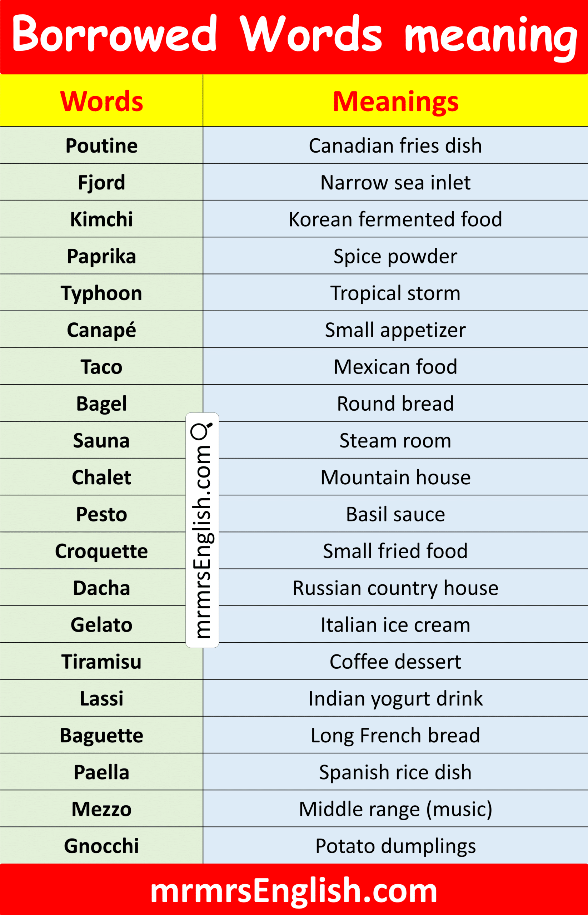Click the mrmrsEnglish.com footer link

pyautogui.click(x=294, y=890)
